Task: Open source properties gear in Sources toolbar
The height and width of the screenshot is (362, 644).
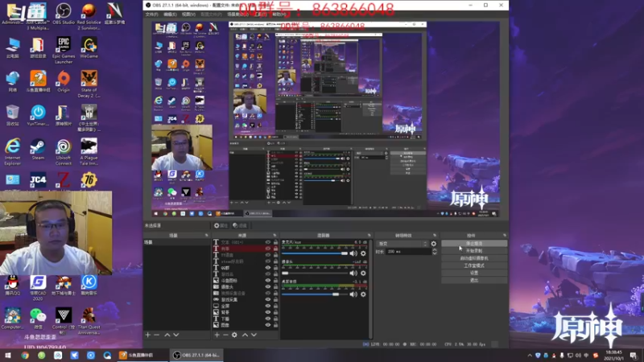Action: click(x=234, y=335)
